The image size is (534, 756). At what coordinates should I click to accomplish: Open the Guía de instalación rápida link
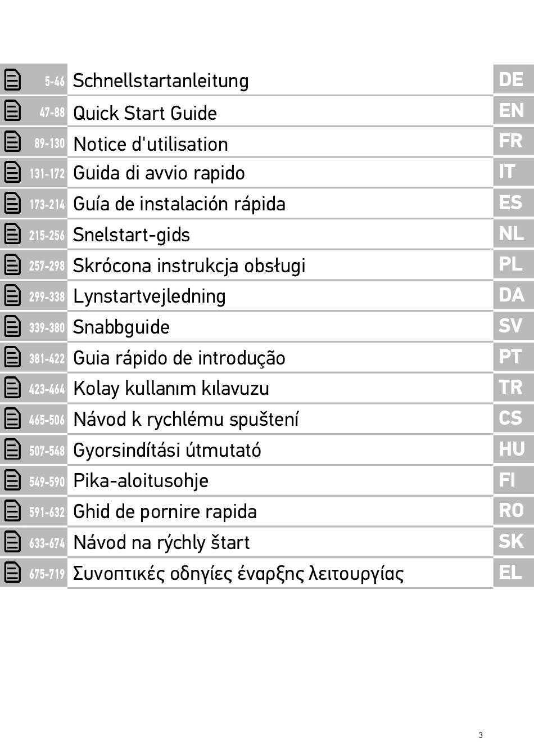tap(179, 204)
